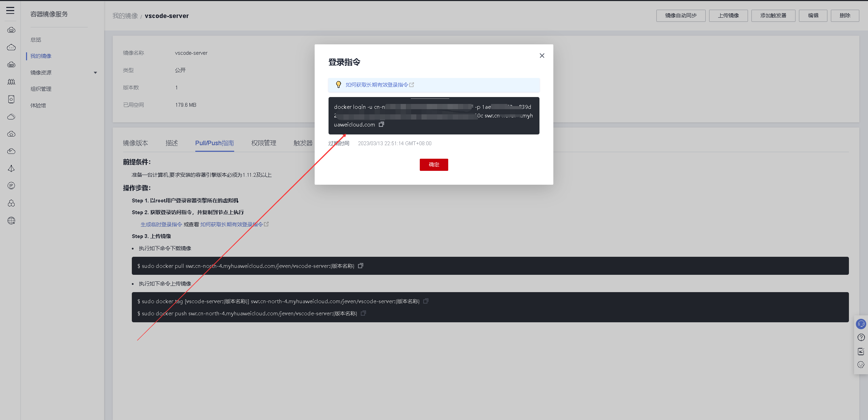Go to 我的镜像 breadcrumb
This screenshot has height=420, width=868.
coord(125,16)
